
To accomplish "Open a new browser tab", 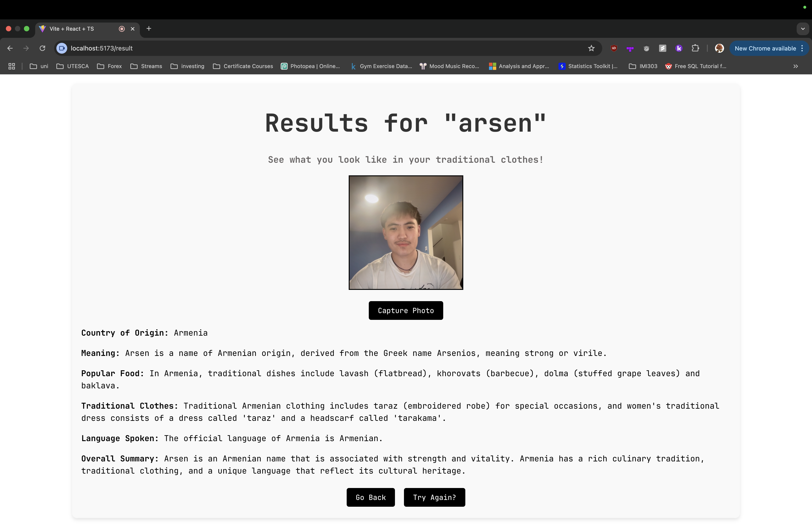I will click(x=149, y=29).
